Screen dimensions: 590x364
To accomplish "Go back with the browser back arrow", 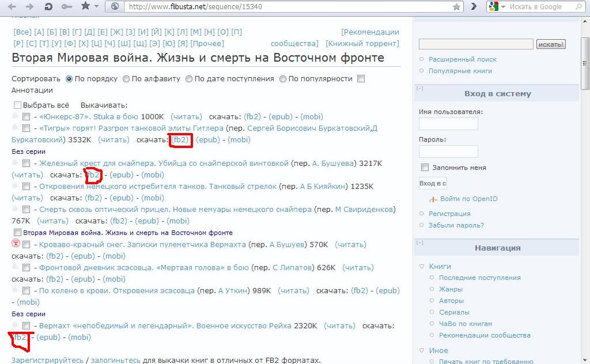I will [12, 6].
